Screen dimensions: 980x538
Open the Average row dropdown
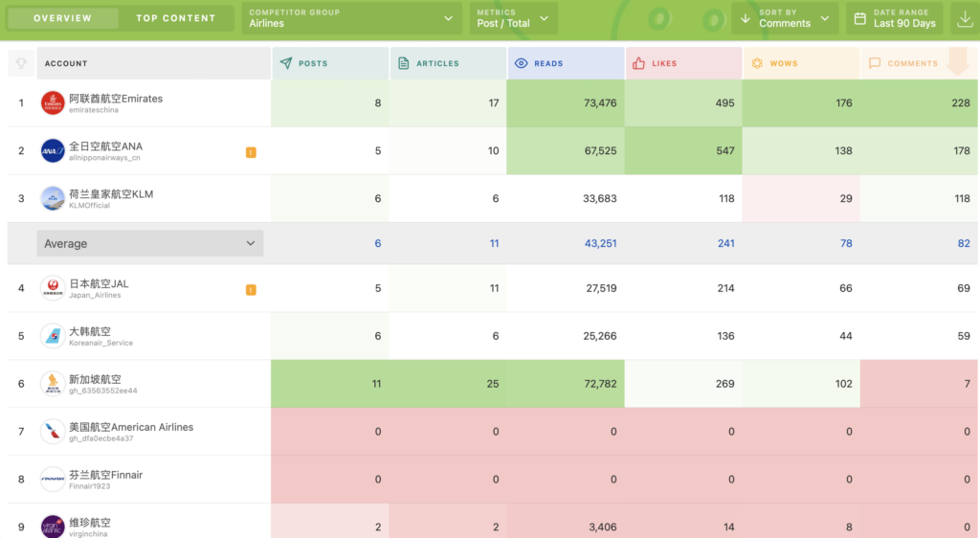[x=150, y=243]
